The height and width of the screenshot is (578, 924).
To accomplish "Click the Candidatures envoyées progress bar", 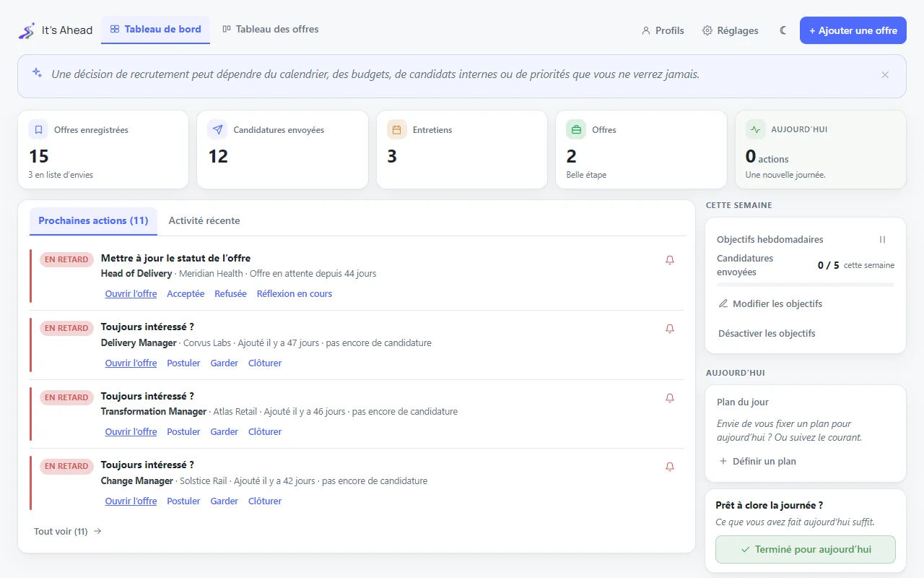I will pos(806,285).
